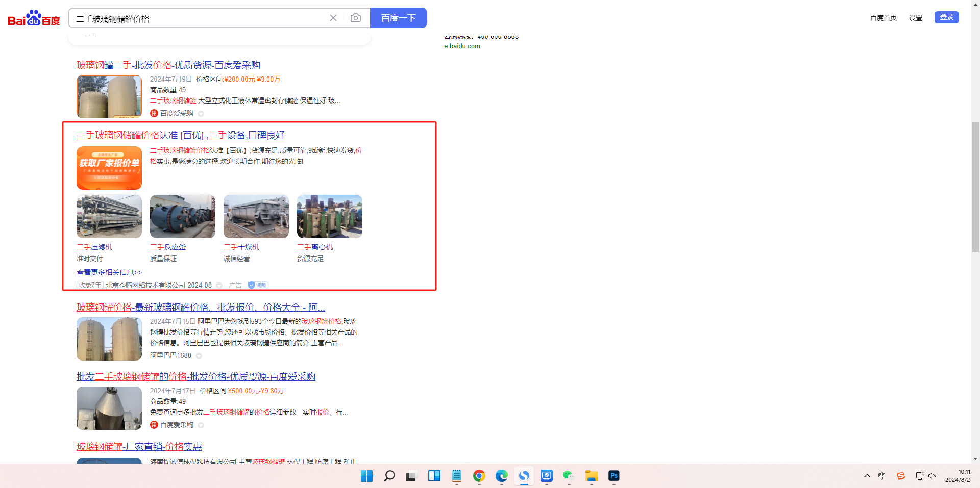Click the thumbnail of the 玻璃钢罐二手 result
Image resolution: width=980 pixels, height=488 pixels.
109,97
